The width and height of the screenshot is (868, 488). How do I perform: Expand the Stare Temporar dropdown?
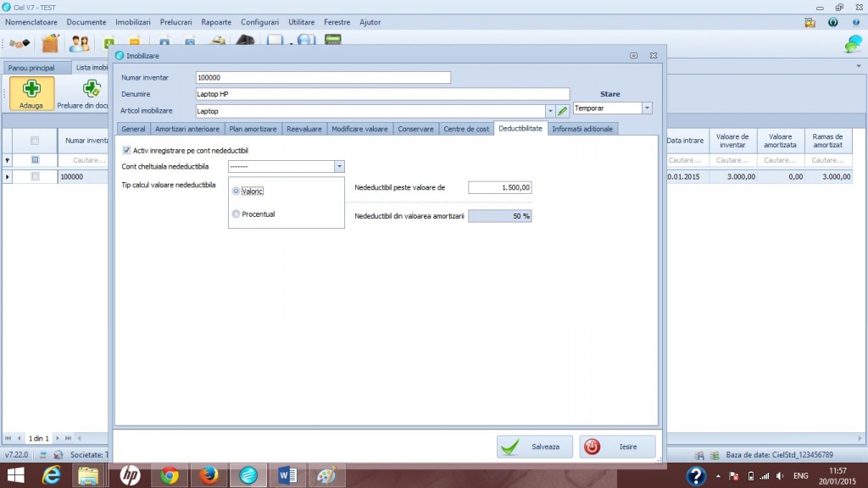[647, 108]
